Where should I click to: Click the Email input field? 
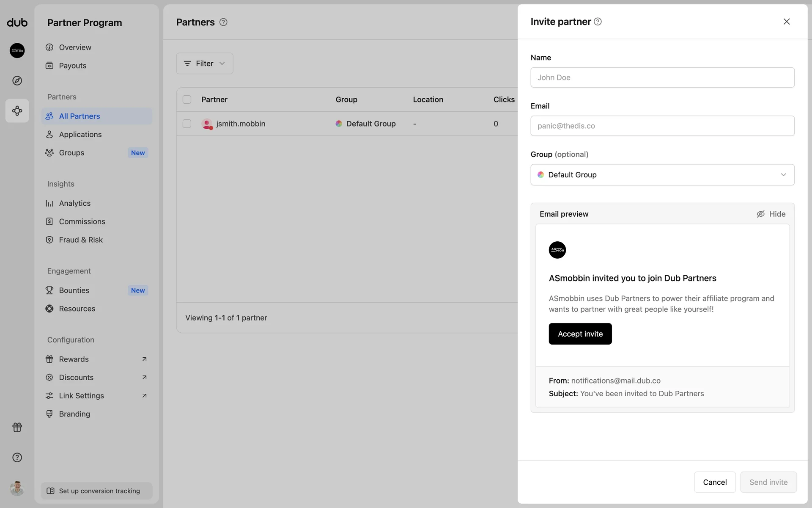coord(662,126)
